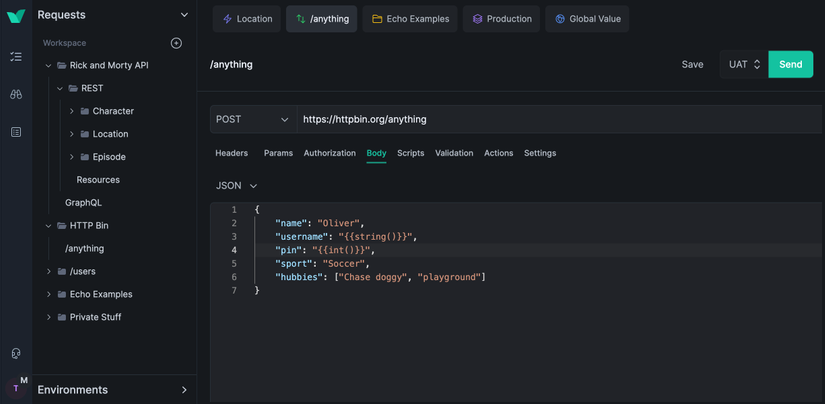
Task: Add new item with Workspace plus icon
Action: click(x=176, y=43)
